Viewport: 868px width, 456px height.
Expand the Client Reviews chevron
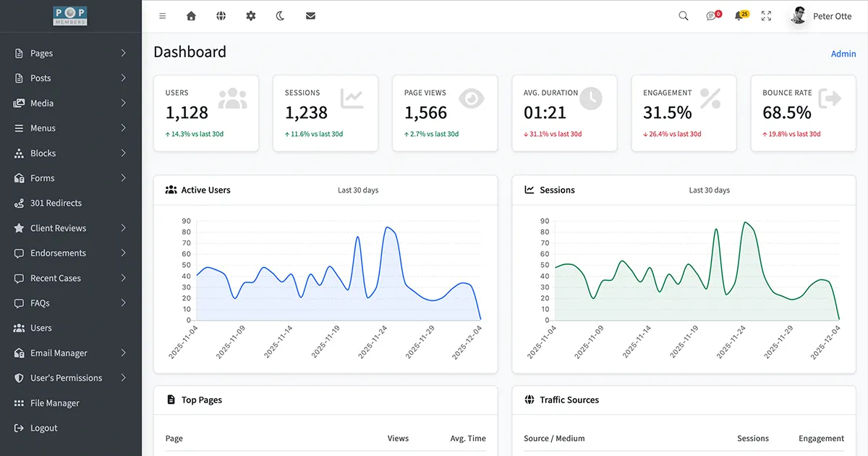click(x=124, y=228)
